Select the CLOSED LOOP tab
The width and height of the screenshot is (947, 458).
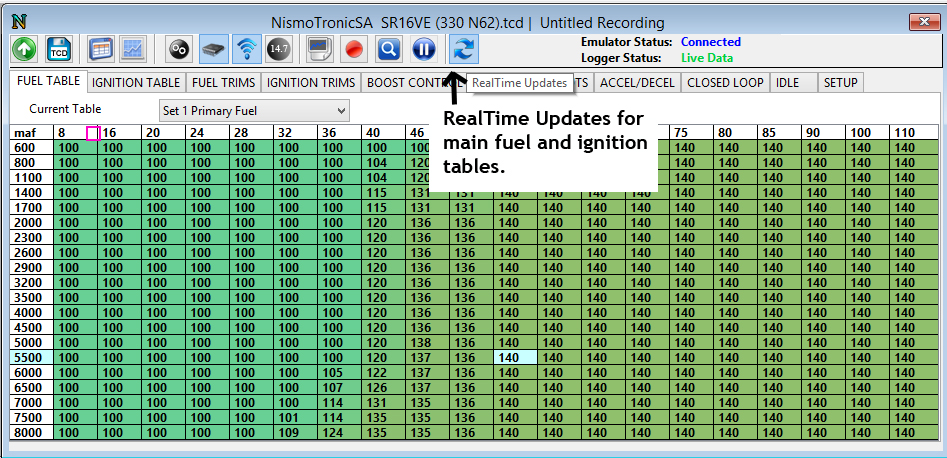[x=725, y=83]
